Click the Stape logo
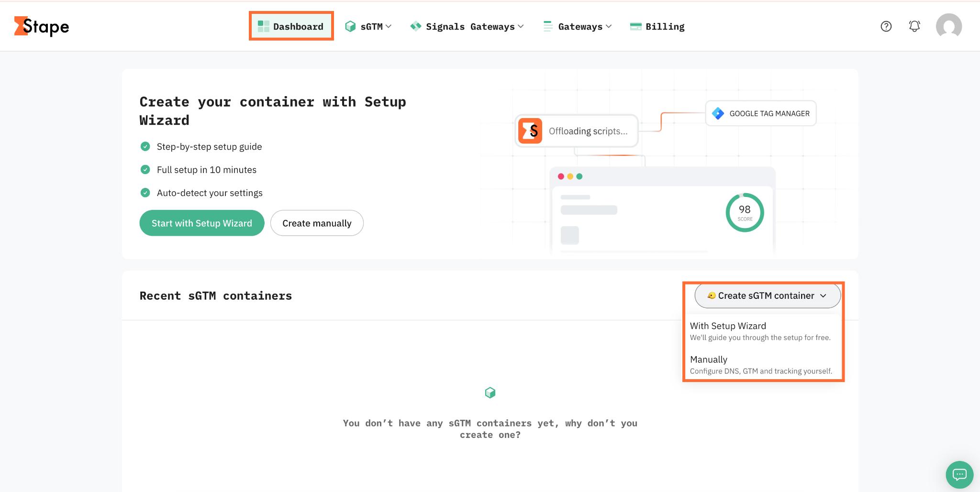The width and height of the screenshot is (980, 492). tap(42, 26)
